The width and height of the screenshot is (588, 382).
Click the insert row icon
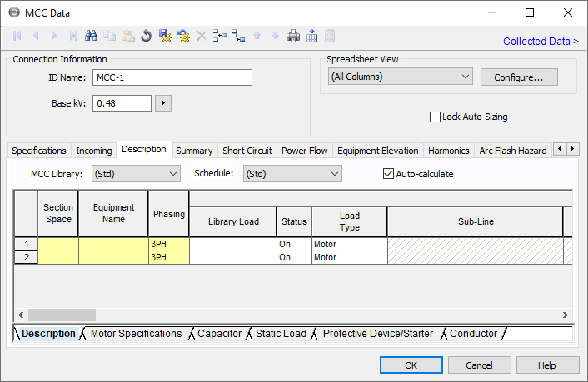pos(220,36)
